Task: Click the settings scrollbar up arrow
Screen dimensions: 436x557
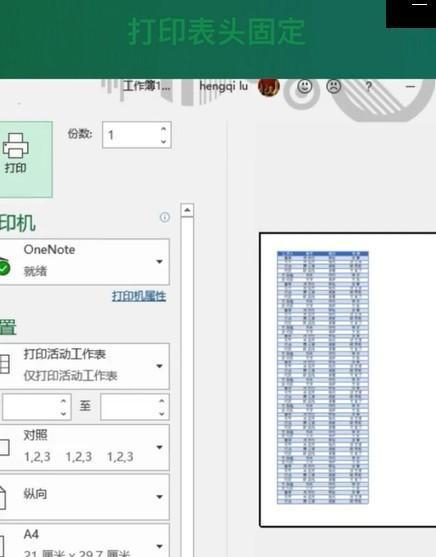Action: (187, 210)
